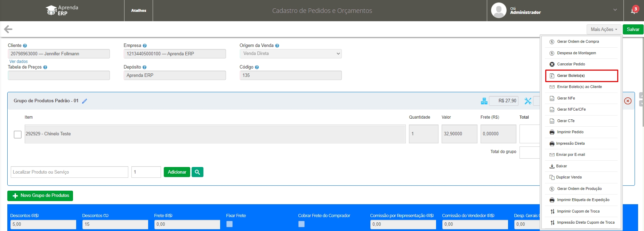The height and width of the screenshot is (231, 644).
Task: Enable Cobrar Frete do Comprador checkbox
Action: pyautogui.click(x=301, y=224)
